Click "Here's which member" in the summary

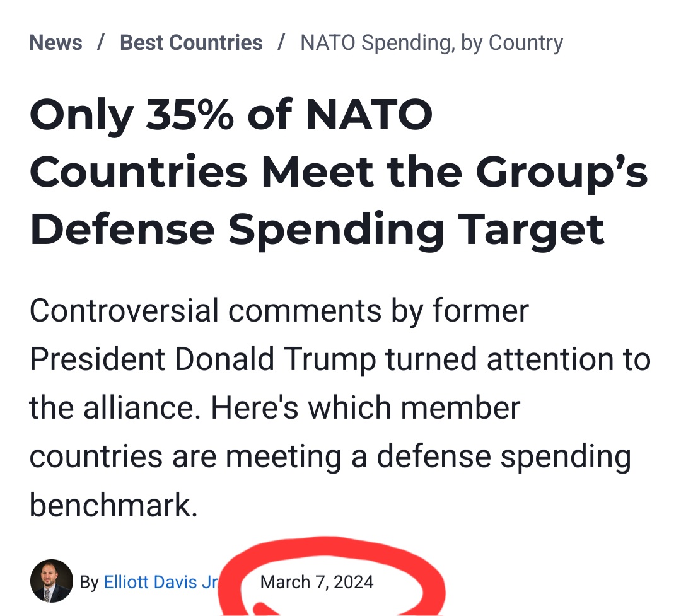click(x=365, y=408)
